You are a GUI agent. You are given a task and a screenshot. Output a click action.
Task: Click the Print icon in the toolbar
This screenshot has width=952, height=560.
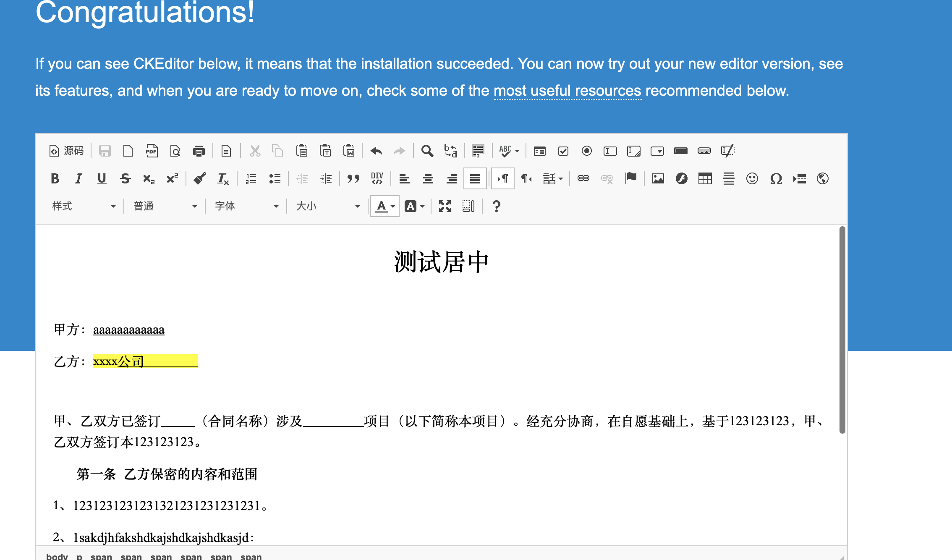click(199, 151)
